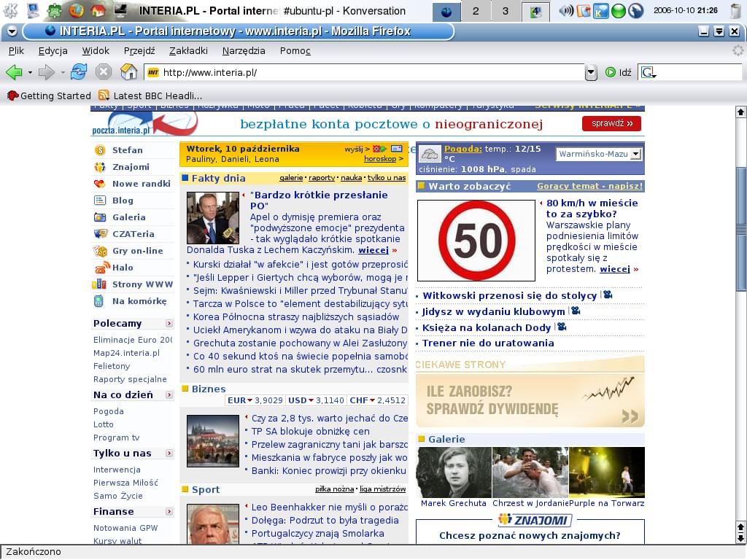The height and width of the screenshot is (560, 747).
Task: Open the Marek Grechuta gallery photo
Action: pos(454,472)
